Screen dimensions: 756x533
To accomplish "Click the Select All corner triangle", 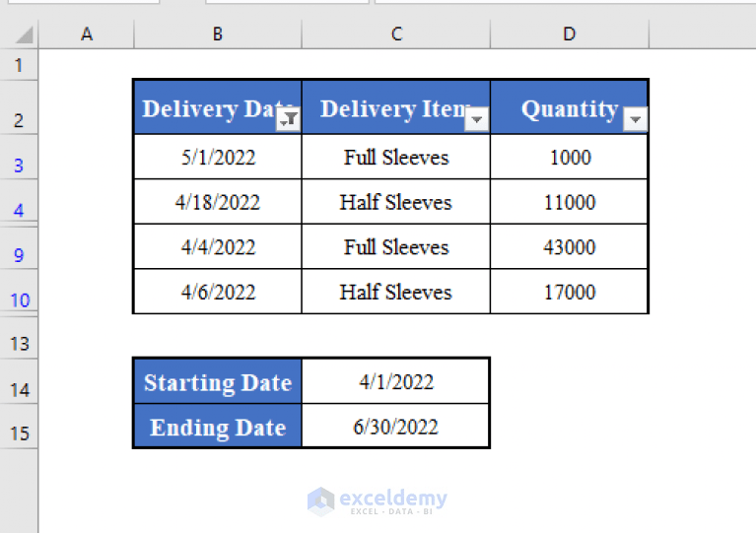I will (x=23, y=35).
